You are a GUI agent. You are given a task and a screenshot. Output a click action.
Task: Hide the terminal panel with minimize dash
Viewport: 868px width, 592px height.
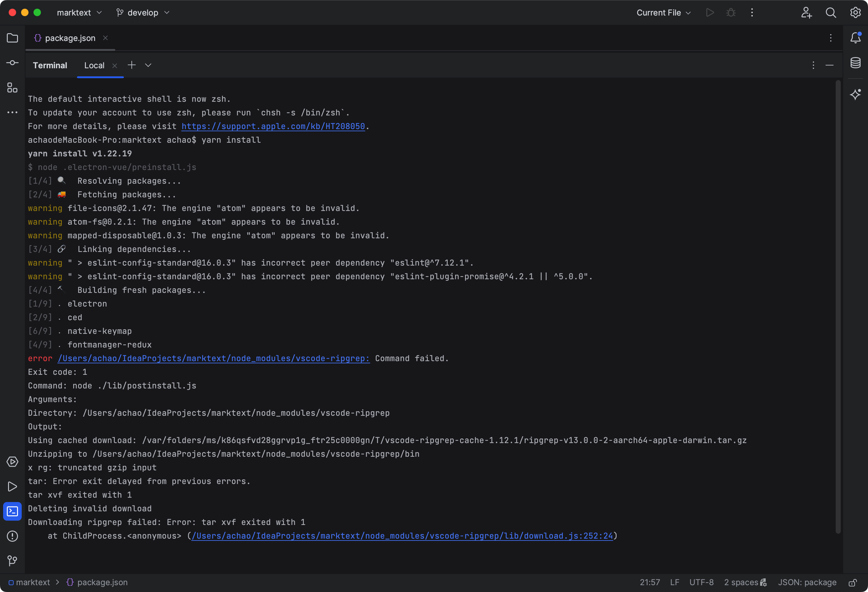point(830,65)
